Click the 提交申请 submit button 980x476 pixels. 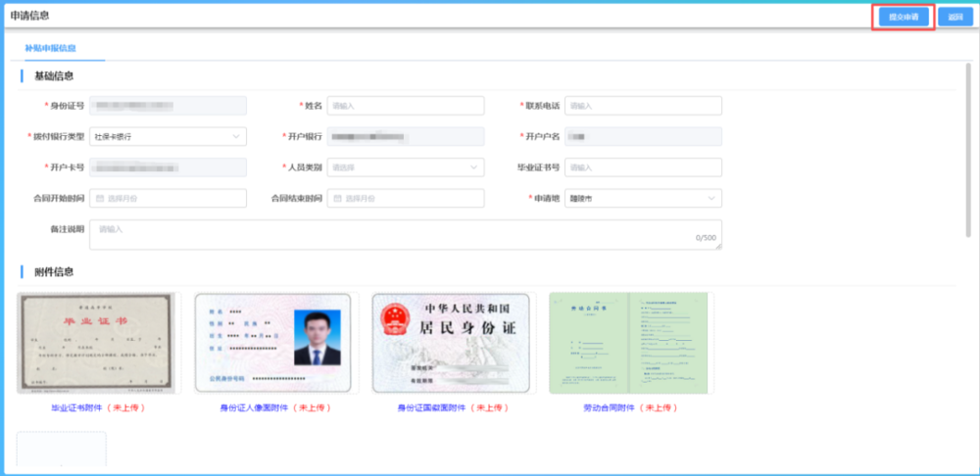tap(904, 17)
